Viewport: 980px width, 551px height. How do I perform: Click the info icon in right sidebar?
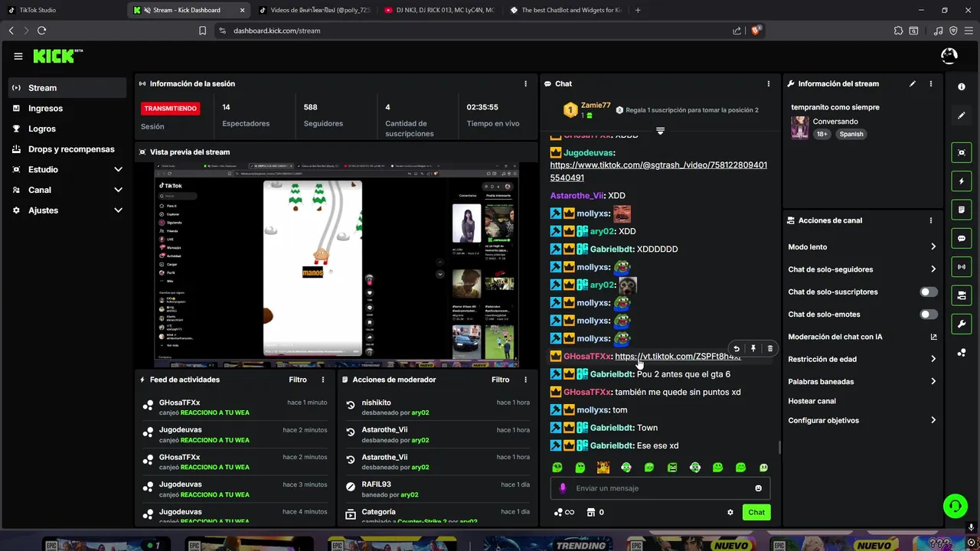962,87
